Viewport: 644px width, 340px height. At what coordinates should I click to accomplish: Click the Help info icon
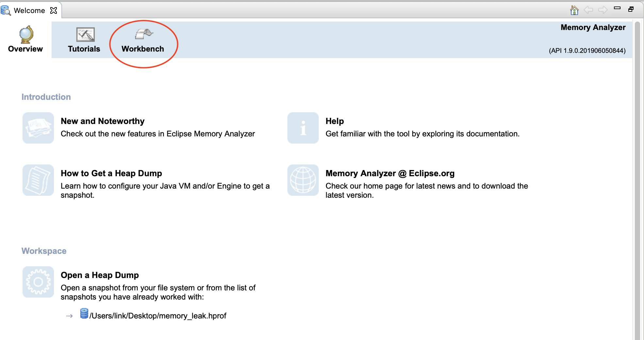click(303, 128)
